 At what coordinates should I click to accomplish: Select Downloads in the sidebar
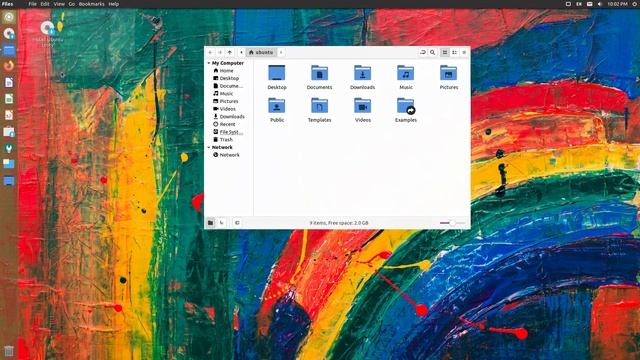(x=229, y=117)
